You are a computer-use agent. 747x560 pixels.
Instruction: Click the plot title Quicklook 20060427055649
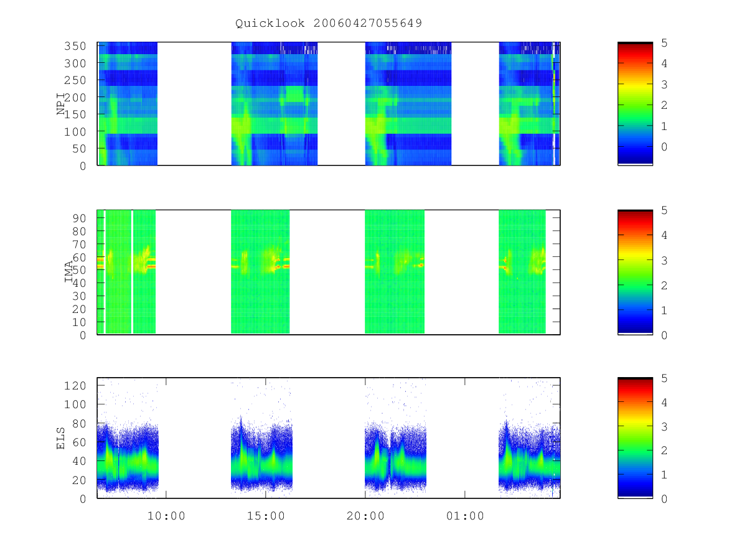pyautogui.click(x=329, y=23)
